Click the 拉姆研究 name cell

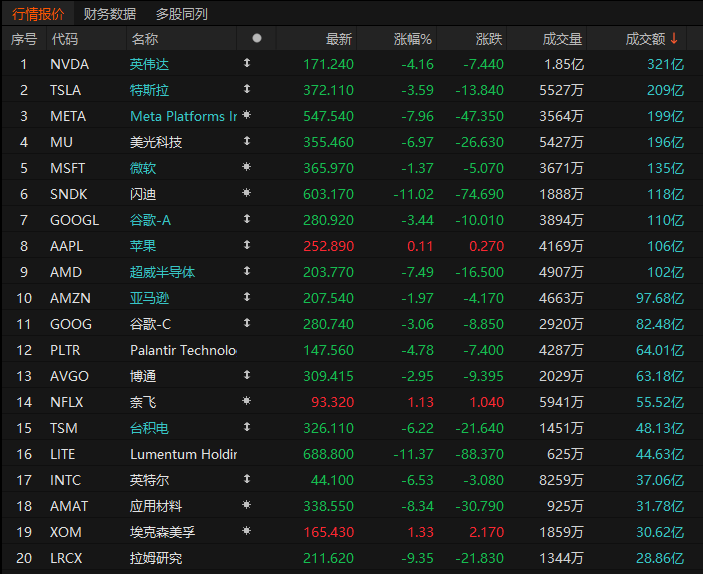[x=156, y=558]
